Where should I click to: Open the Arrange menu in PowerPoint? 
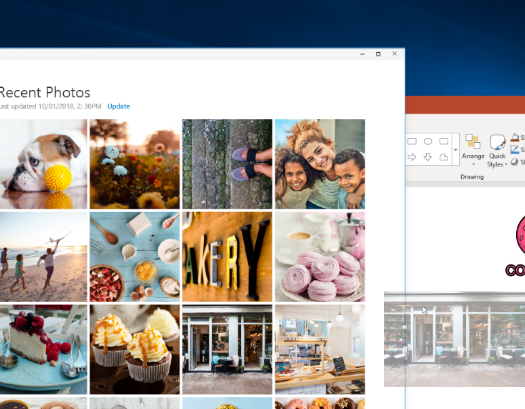coord(473,150)
